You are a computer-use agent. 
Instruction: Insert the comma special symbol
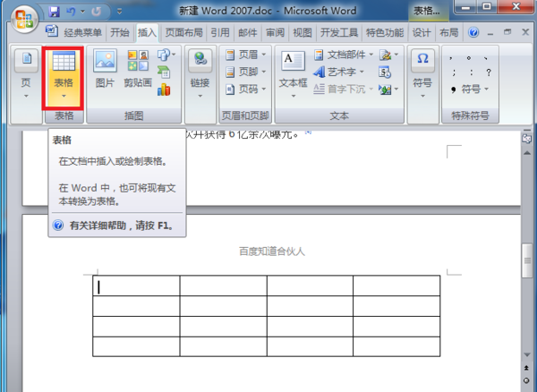[451, 58]
